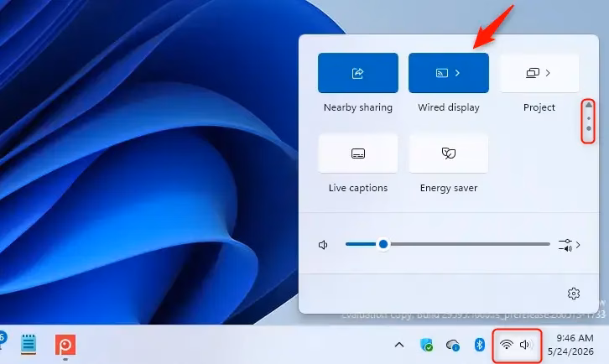Open Windows Security shield tray icon
Image resolution: width=609 pixels, height=364 pixels.
click(426, 345)
